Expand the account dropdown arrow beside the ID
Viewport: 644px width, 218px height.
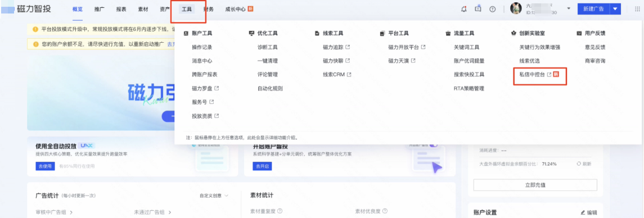pos(569,8)
